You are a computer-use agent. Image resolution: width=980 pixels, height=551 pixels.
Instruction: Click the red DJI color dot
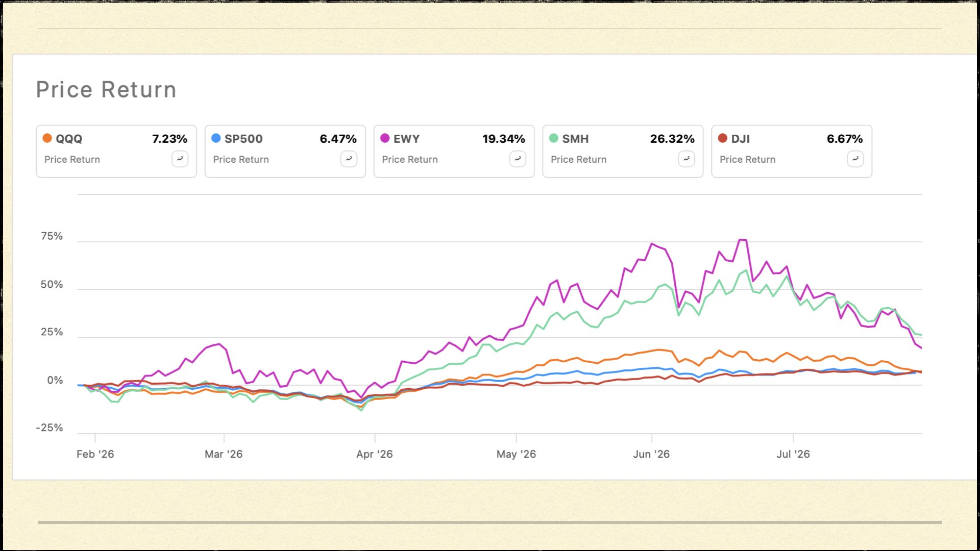[723, 138]
